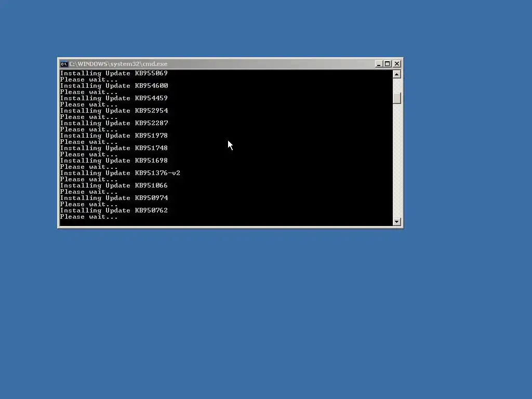532x399 pixels.
Task: Click the line Installing Update KB951376-v2
Action: tap(120, 173)
